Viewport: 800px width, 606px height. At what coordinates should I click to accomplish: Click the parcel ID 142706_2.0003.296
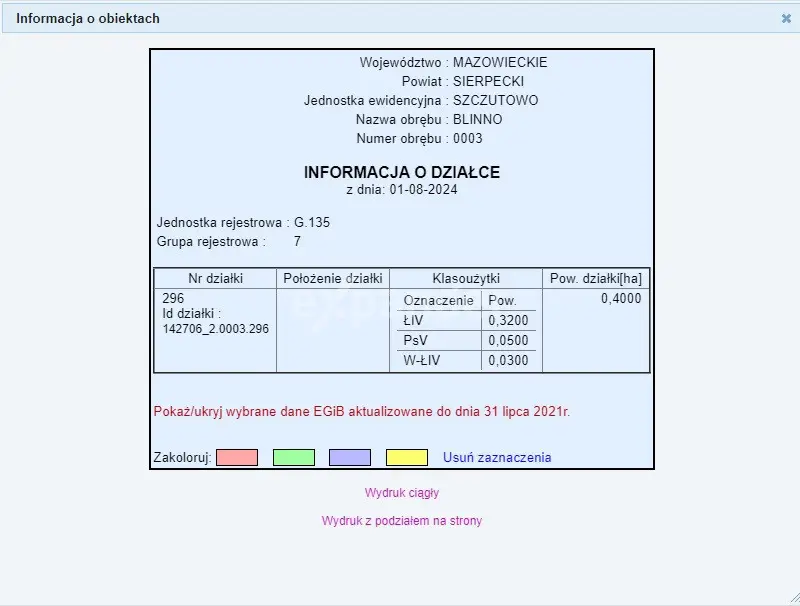pos(215,329)
